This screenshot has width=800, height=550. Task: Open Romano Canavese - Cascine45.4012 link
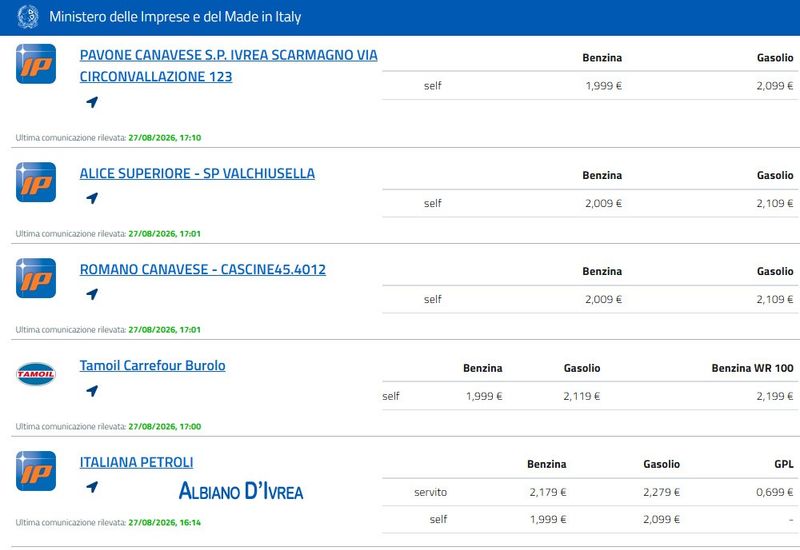point(203,269)
